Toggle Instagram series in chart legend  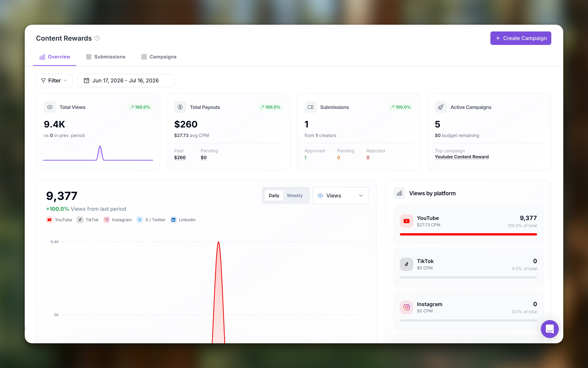(118, 220)
